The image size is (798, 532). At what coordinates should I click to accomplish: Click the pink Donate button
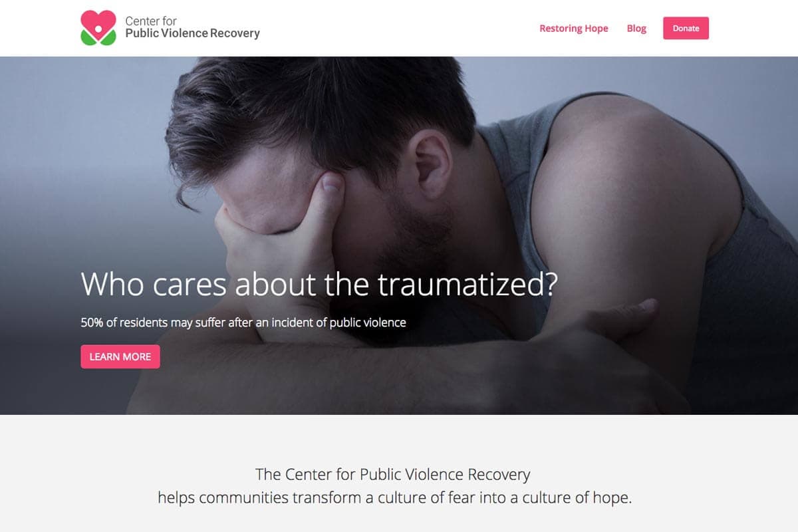[686, 29]
